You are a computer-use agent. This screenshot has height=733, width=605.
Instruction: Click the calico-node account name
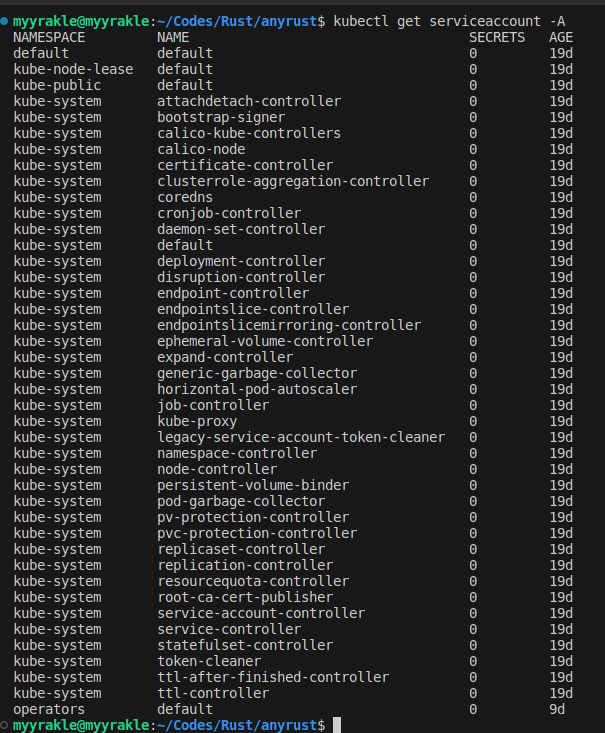[x=201, y=149]
